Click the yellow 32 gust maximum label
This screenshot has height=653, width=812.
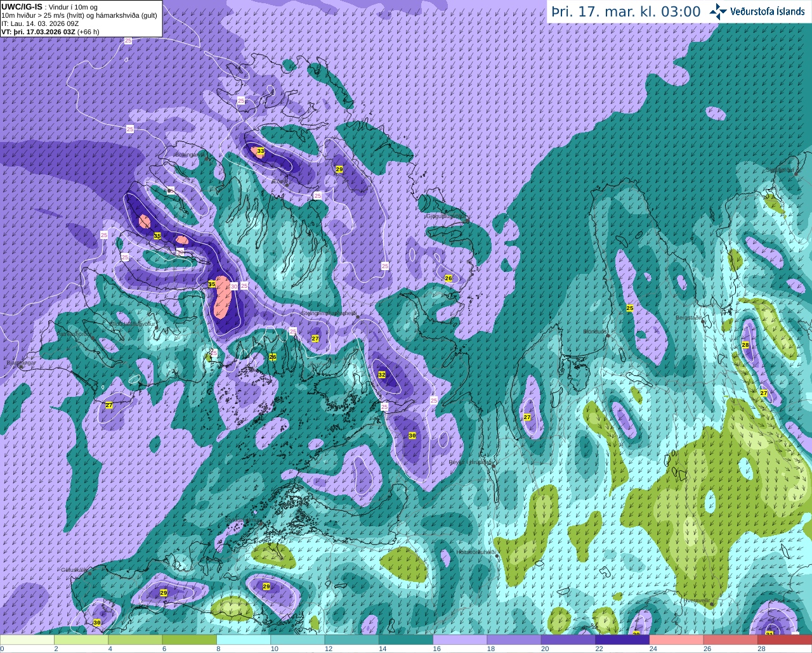click(381, 375)
